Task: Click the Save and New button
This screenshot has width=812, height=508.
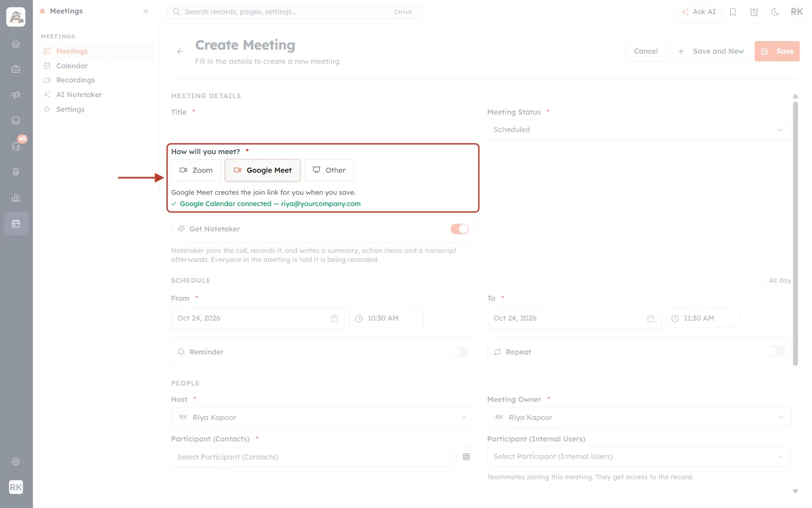Action: 710,51
